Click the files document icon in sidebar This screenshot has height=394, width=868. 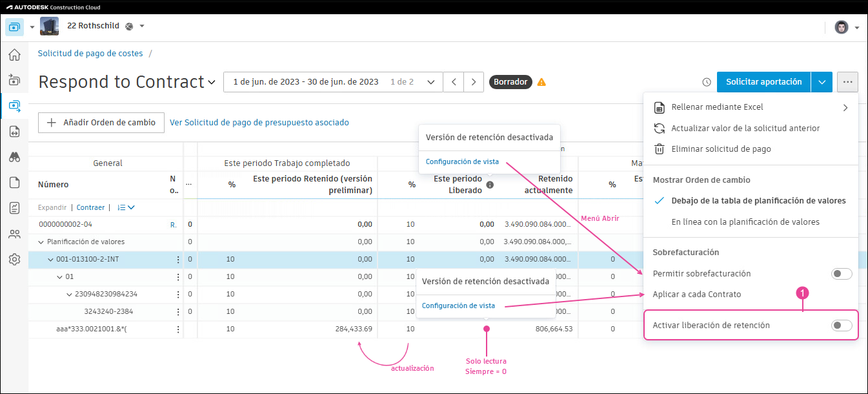click(x=14, y=183)
